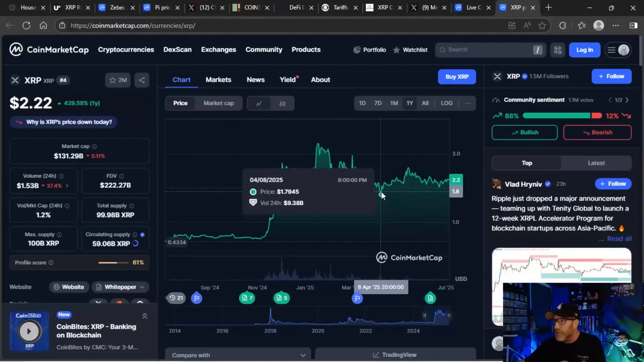644x362 pixels.
Task: Expand the Whitepaper dropdown
Action: point(120,287)
